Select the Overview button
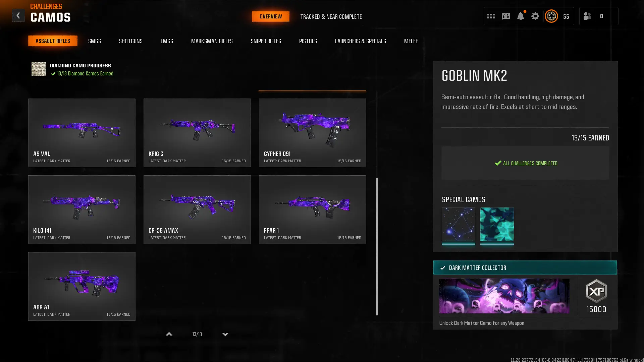Viewport: 644px width, 362px height. [270, 16]
